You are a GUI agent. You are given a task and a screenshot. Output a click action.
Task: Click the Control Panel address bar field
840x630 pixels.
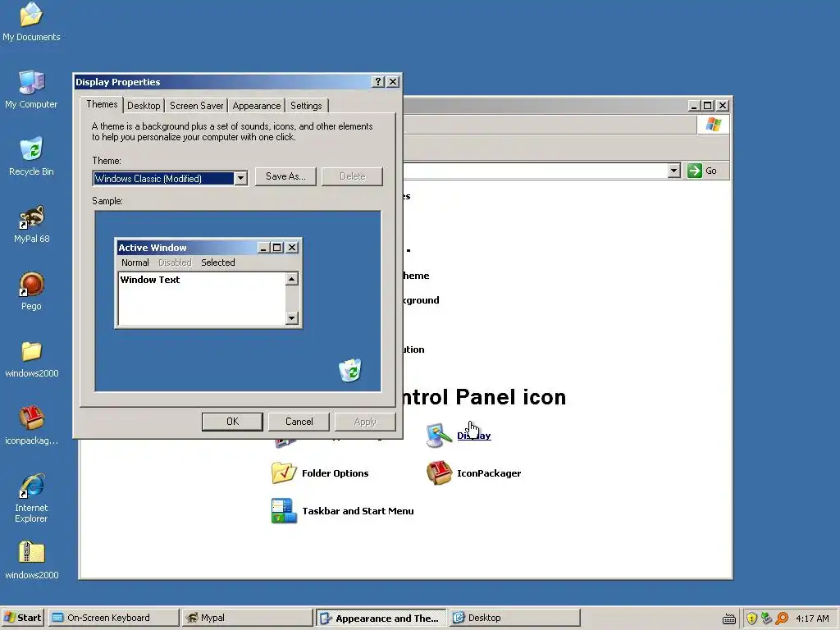(x=535, y=171)
